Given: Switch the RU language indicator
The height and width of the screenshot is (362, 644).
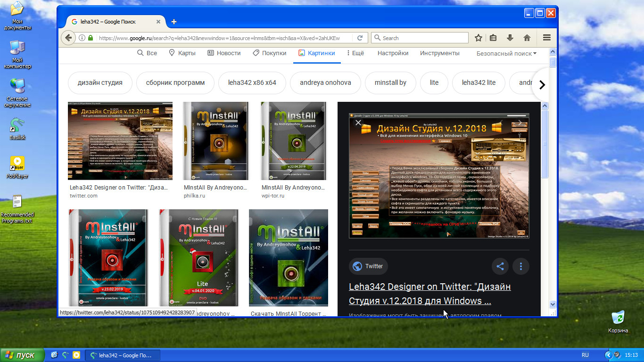Looking at the screenshot, I should (585, 355).
